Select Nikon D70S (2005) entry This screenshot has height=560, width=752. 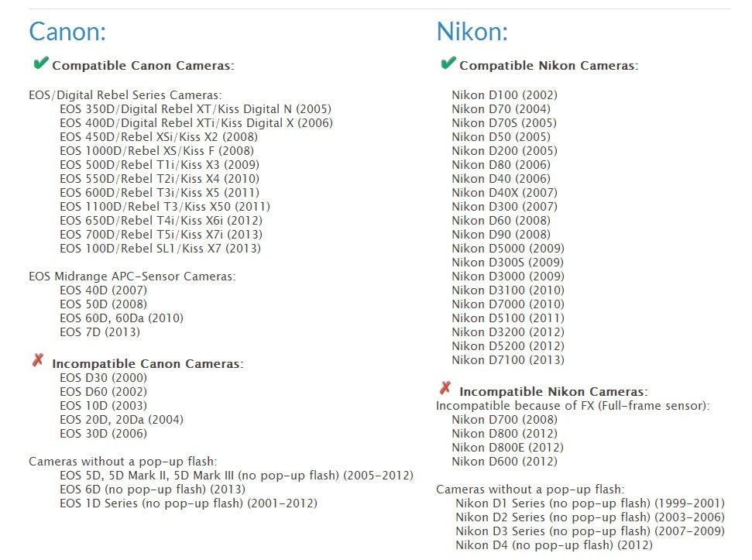504,122
